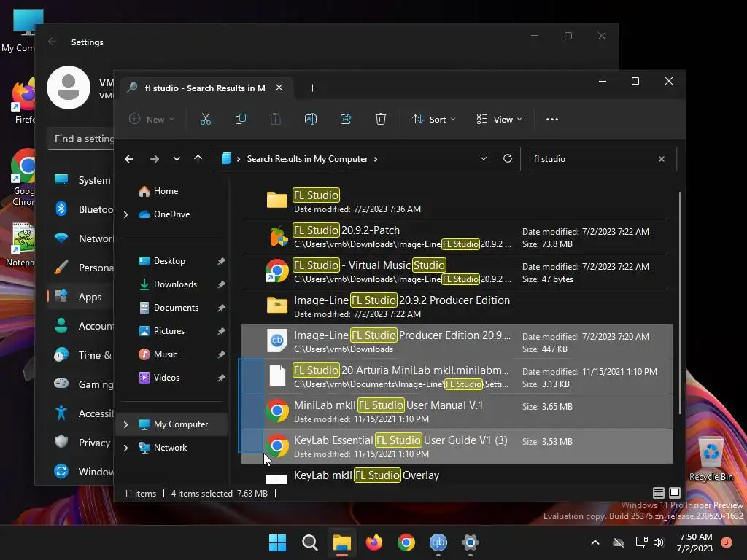Unpin Pictures using its pin icon
The width and height of the screenshot is (747, 560).
tap(221, 331)
